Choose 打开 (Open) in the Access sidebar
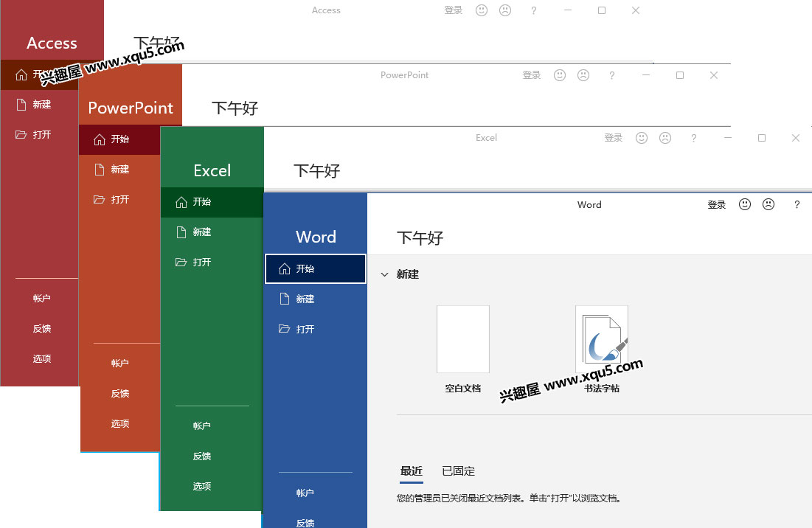 tap(39, 135)
